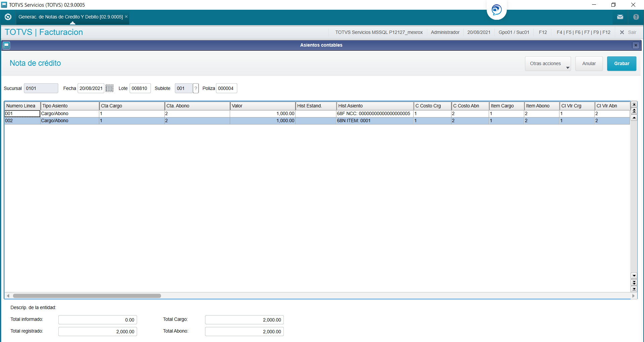Click the Item Abono column header
The height and width of the screenshot is (342, 644).
tap(542, 106)
